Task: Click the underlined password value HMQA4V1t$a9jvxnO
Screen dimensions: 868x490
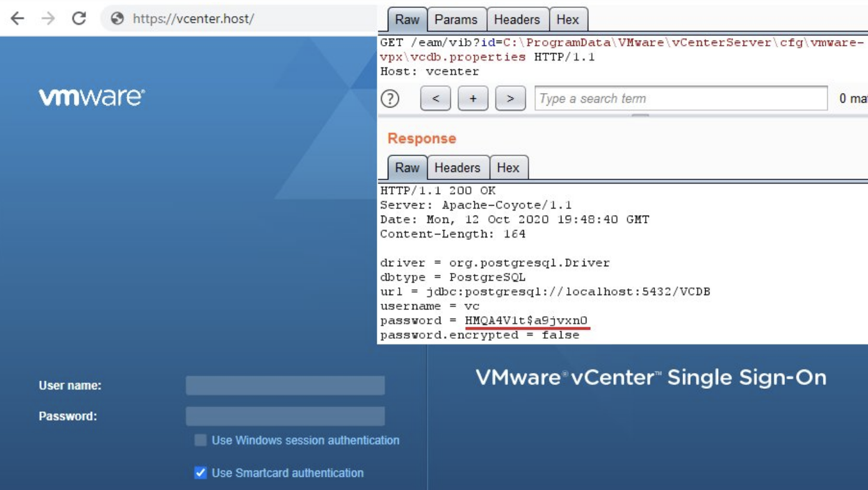Action: click(526, 321)
